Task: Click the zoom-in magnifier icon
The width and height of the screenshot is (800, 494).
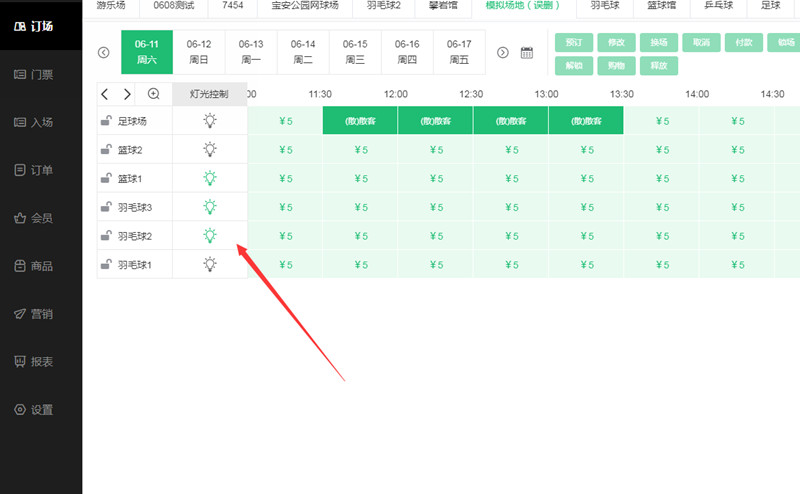Action: point(153,94)
